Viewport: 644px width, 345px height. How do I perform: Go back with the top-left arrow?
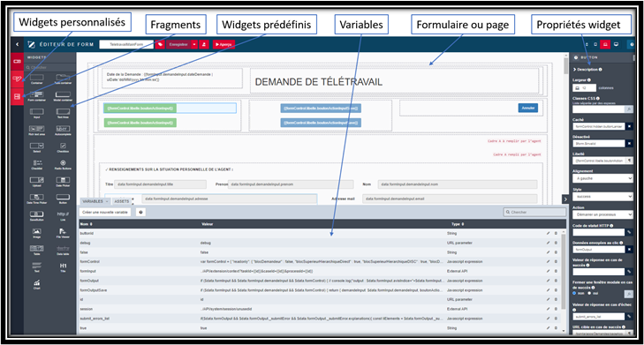coord(18,44)
